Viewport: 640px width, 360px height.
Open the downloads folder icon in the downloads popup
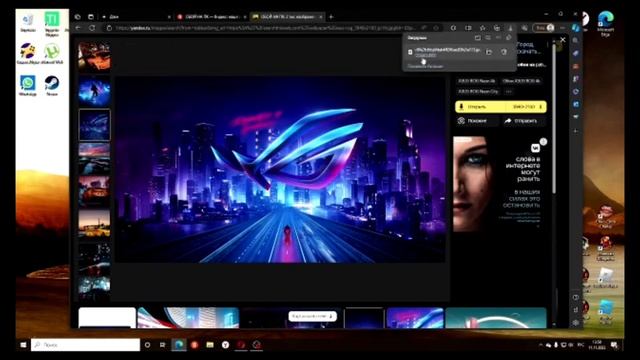click(478, 38)
